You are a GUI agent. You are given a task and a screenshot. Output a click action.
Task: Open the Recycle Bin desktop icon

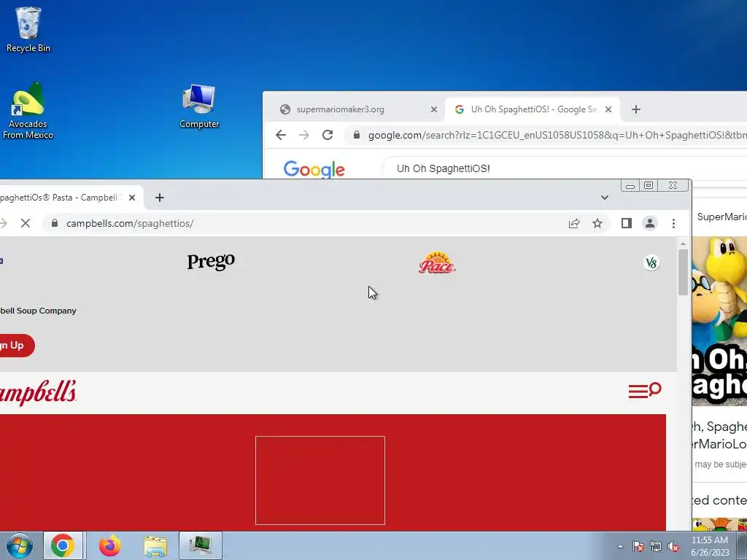tap(28, 29)
